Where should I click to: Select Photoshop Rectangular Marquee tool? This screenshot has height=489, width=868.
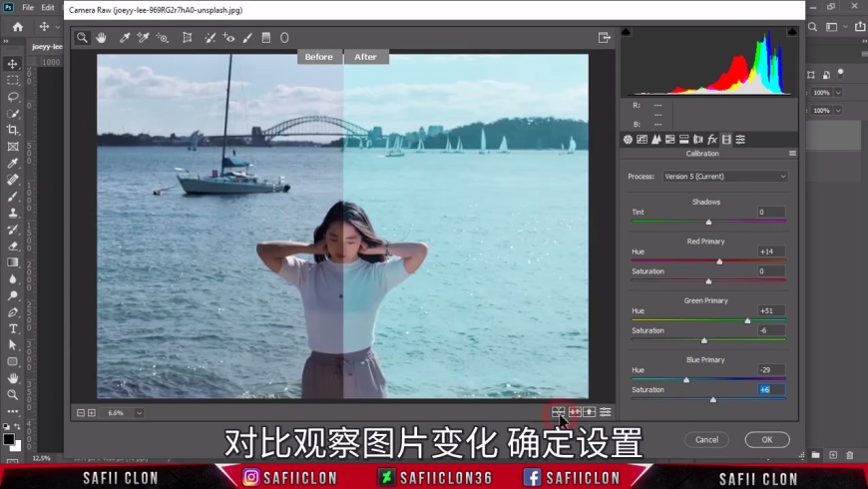click(x=13, y=80)
